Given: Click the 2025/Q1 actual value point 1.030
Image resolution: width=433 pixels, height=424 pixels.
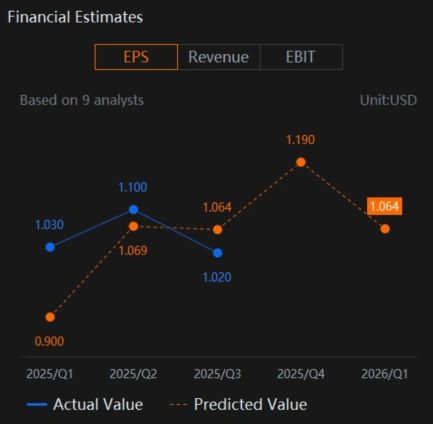Looking at the screenshot, I should (50, 247).
